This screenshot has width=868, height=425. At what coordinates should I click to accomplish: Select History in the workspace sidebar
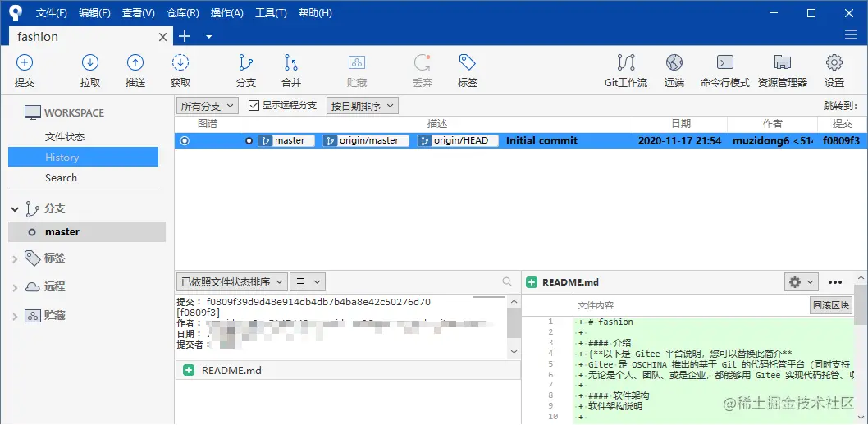coord(83,158)
